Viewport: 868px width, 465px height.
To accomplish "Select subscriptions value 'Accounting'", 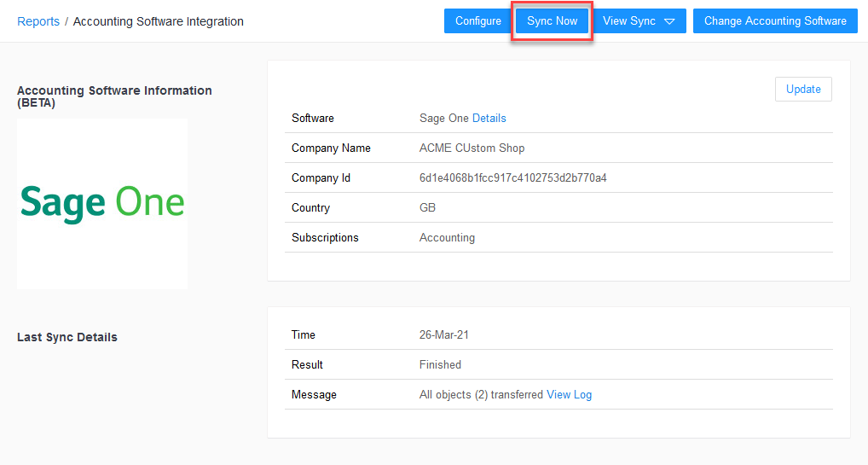I will (447, 238).
